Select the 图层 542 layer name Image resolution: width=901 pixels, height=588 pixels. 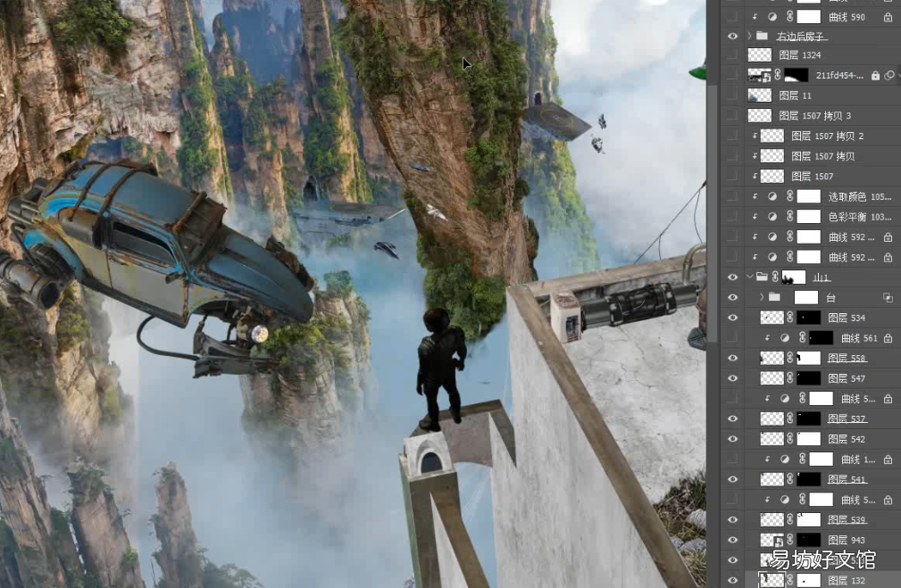[x=847, y=439]
